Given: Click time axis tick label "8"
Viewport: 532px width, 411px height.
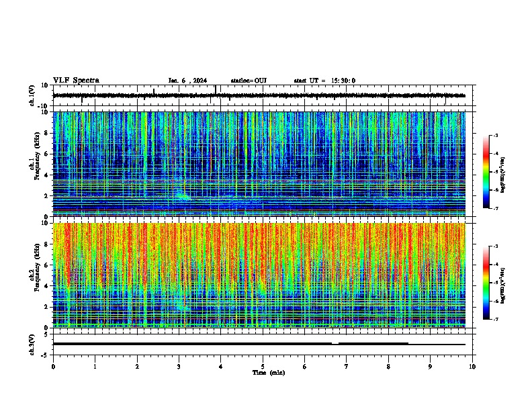Looking at the screenshot, I should tap(388, 367).
